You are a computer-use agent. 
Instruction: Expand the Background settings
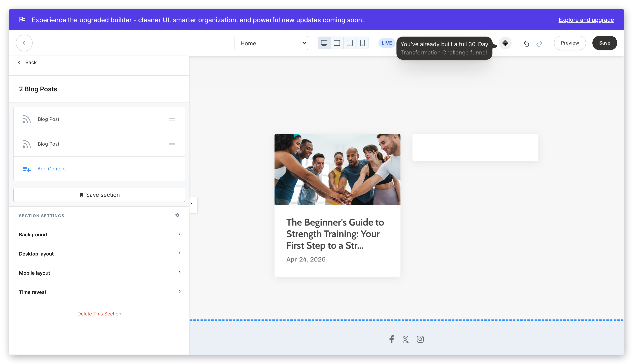point(99,235)
